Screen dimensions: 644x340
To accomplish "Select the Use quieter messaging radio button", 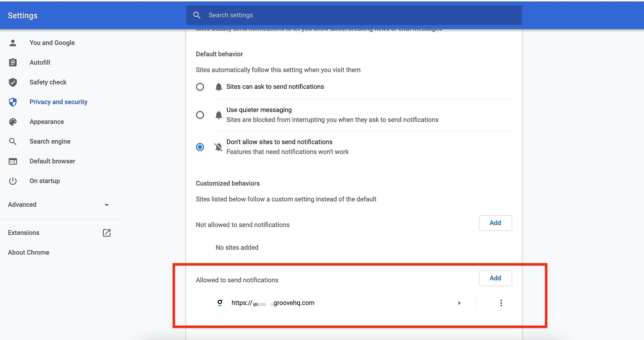I will point(200,115).
